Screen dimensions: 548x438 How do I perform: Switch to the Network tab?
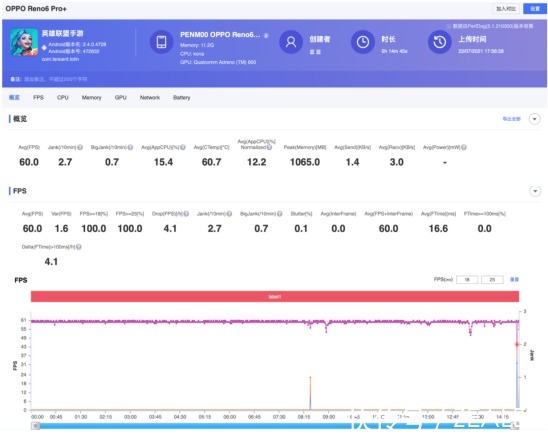pyautogui.click(x=150, y=98)
